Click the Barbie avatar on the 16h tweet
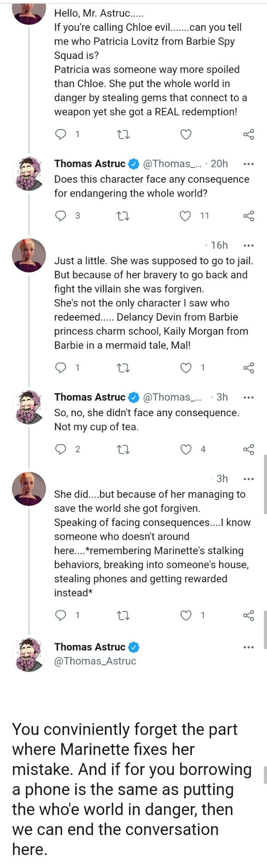The height and width of the screenshot is (868, 267). [x=29, y=255]
